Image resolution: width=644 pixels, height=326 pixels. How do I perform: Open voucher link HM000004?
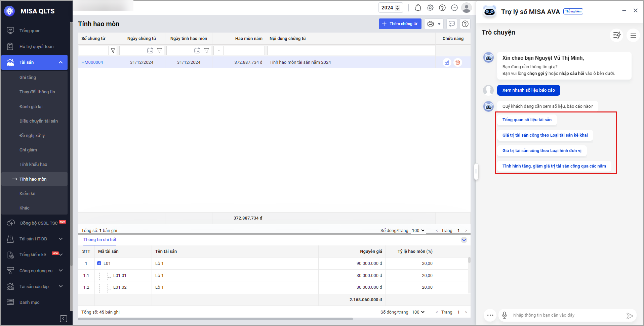92,62
